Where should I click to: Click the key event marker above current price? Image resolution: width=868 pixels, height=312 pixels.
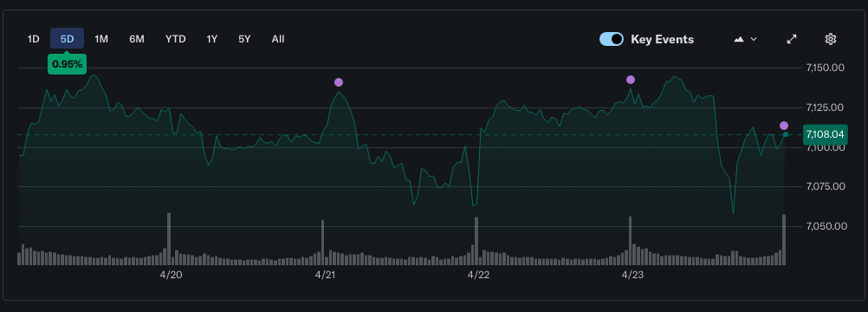coord(784,126)
